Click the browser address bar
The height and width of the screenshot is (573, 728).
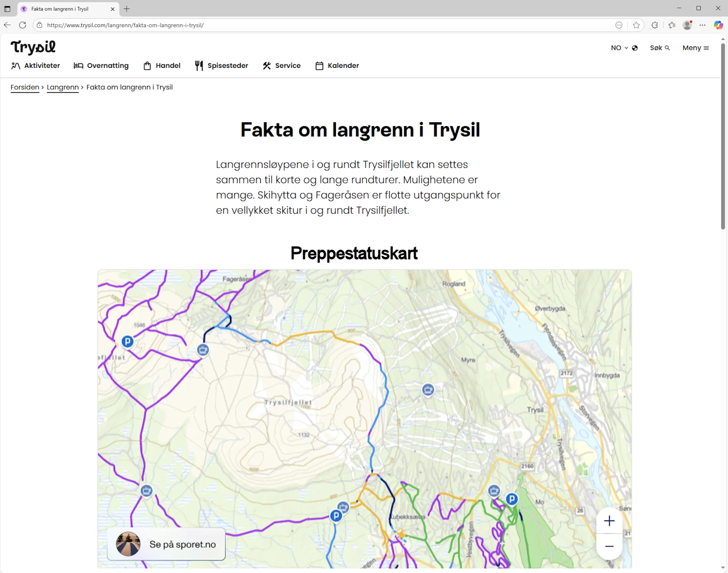(328, 25)
